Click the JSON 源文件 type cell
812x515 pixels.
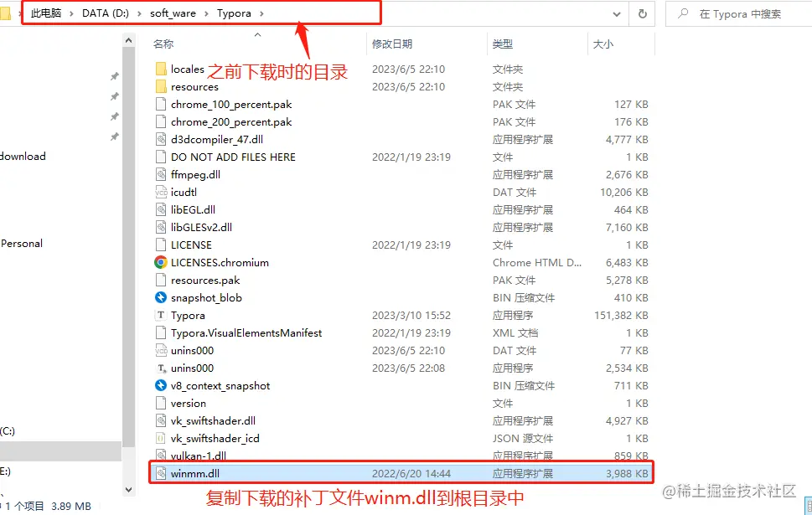(x=523, y=439)
